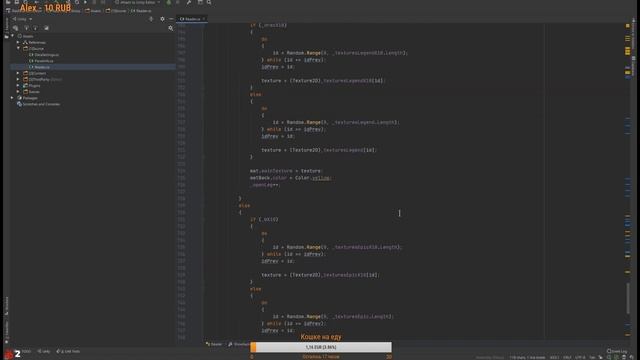Image resolution: width=640 pixels, height=360 pixels.
Task: Click the show all files icon in Explorer toolbar
Action: [x=46, y=28]
